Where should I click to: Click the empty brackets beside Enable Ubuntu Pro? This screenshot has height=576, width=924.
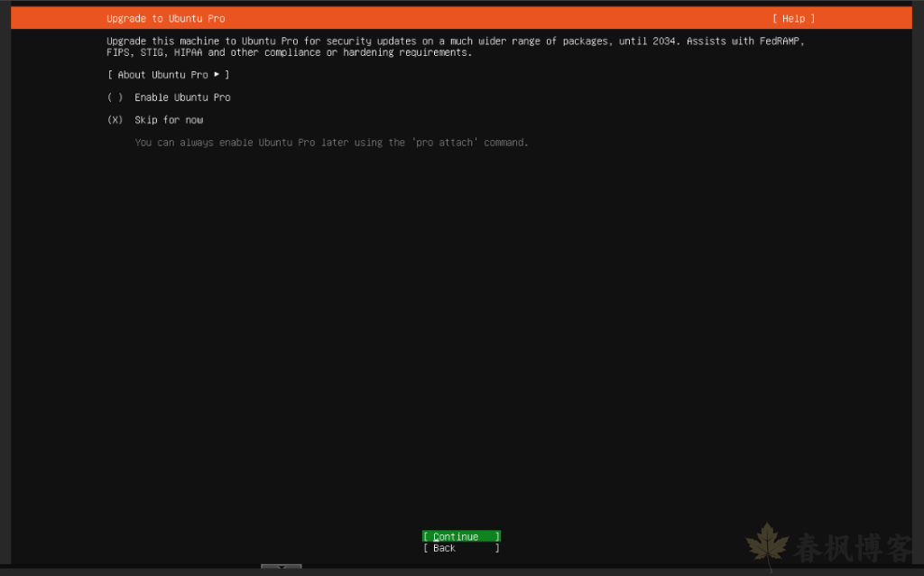(115, 98)
